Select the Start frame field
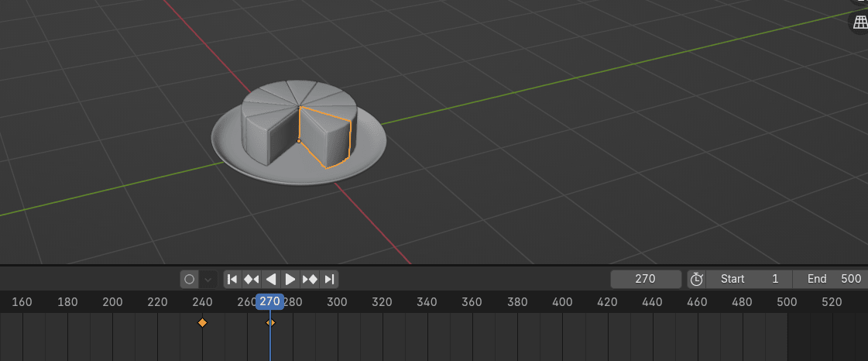868x361 pixels. click(x=749, y=279)
